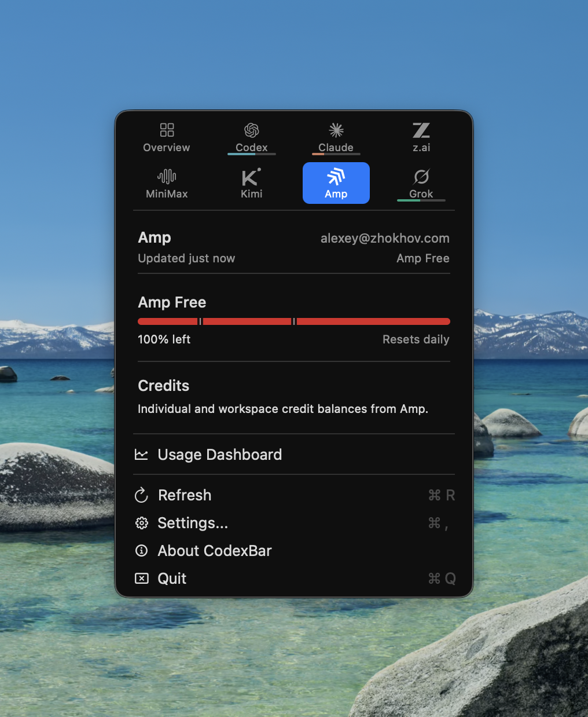Select the Amp arrows icon
The height and width of the screenshot is (717, 588).
pos(336,176)
